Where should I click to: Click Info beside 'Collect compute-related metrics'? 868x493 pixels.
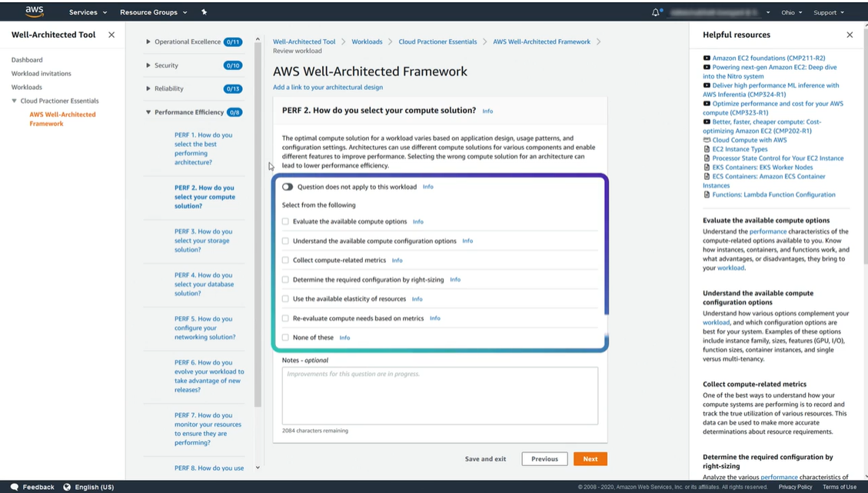(x=397, y=261)
